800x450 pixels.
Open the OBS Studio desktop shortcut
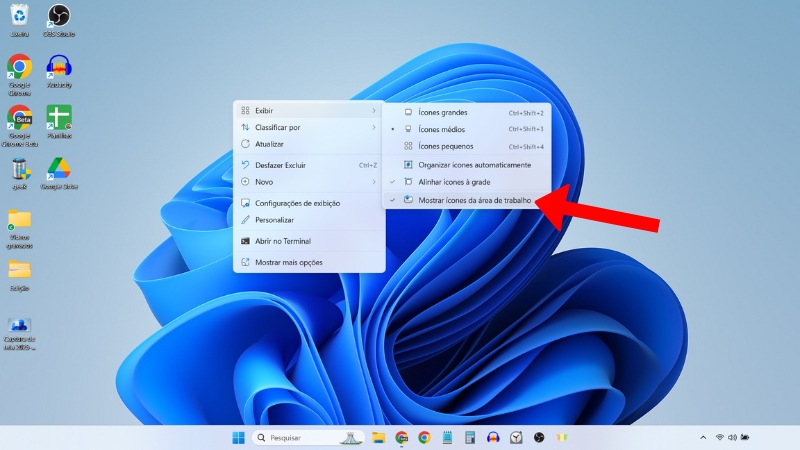(x=59, y=17)
